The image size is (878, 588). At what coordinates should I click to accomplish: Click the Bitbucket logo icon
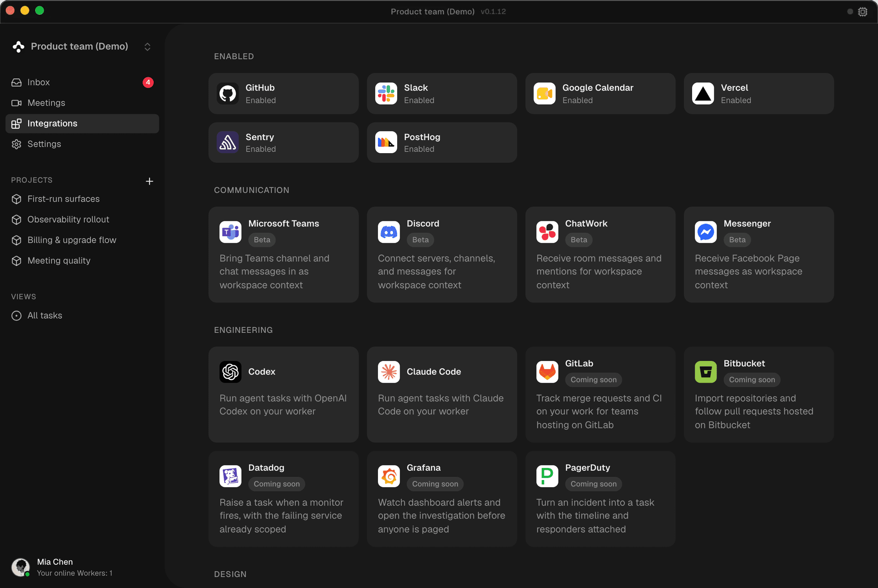[706, 372]
